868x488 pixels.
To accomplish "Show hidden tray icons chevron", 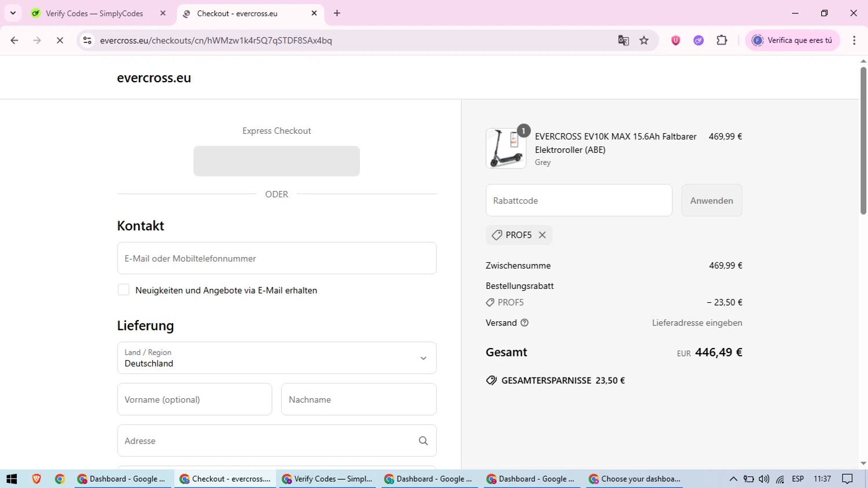I will [733, 479].
